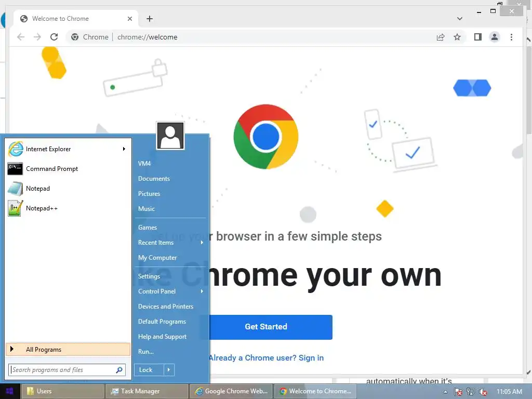Launch Internet Explorer from Start menu
The height and width of the screenshot is (399, 532).
click(x=68, y=149)
